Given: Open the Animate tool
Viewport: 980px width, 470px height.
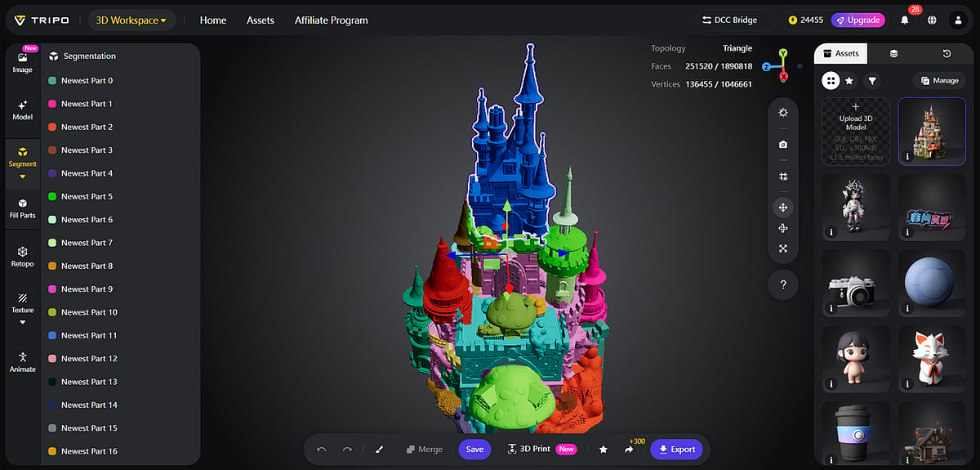Looking at the screenshot, I should point(23,362).
